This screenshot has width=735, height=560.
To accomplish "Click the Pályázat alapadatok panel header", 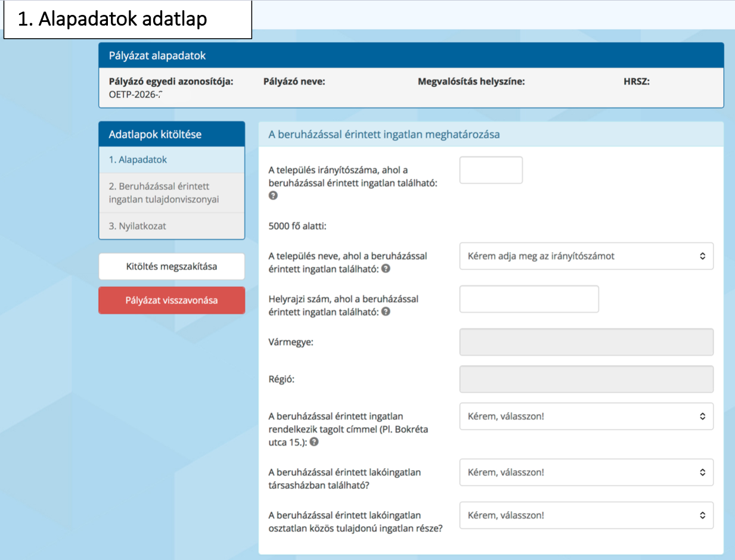I will click(x=411, y=56).
